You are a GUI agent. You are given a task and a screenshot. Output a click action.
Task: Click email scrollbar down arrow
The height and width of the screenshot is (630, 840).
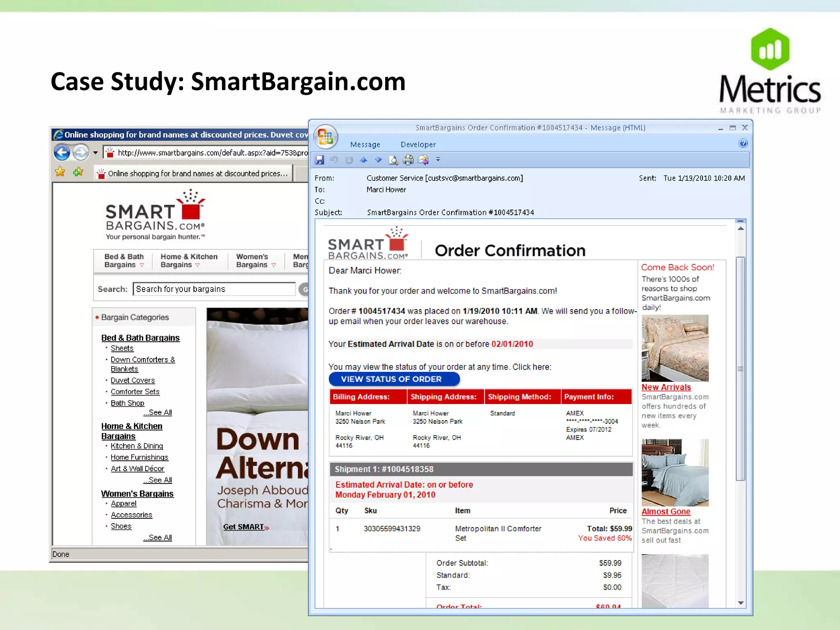tap(740, 603)
